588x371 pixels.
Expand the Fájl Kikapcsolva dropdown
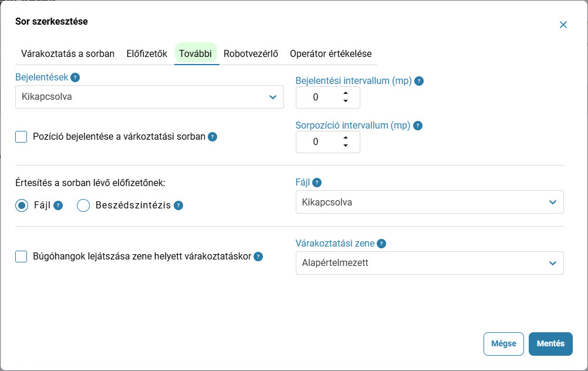(x=430, y=202)
